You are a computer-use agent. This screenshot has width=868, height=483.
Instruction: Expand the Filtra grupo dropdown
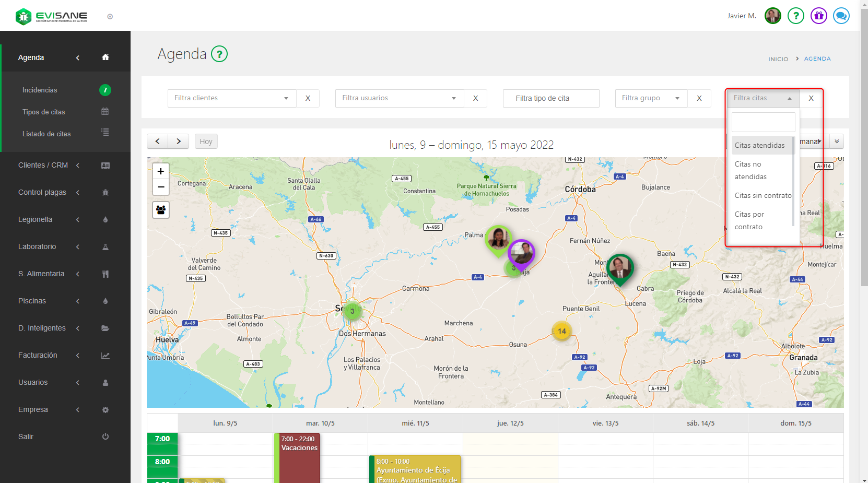[x=650, y=98]
